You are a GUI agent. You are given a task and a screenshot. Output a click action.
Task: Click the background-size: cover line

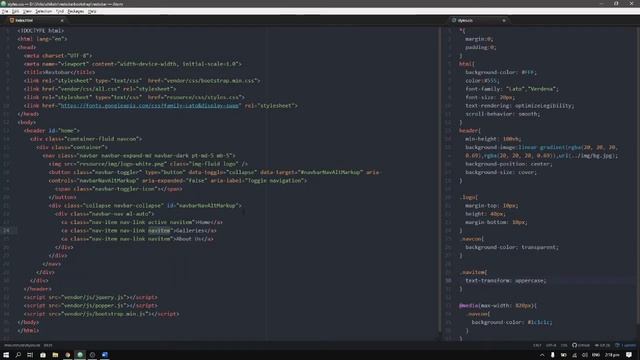point(501,172)
